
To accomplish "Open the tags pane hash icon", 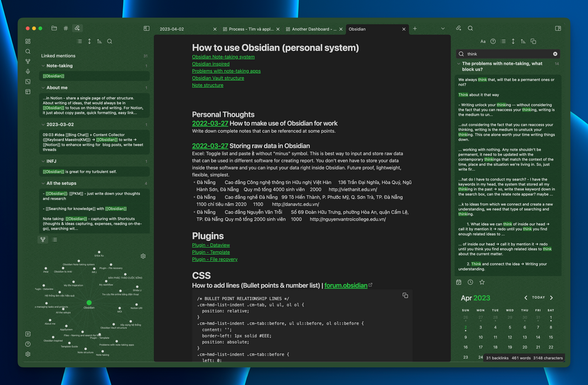I will (66, 28).
